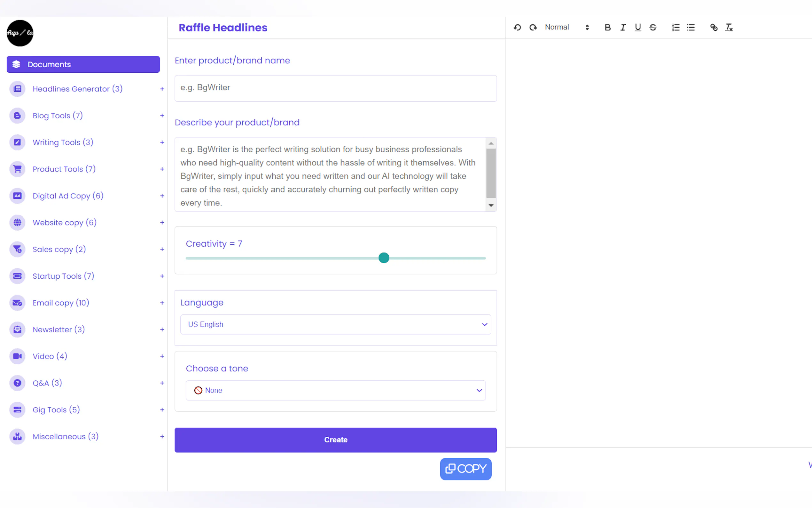Clear text formatting in editor
Viewport: 812px width, 508px height.
729,28
